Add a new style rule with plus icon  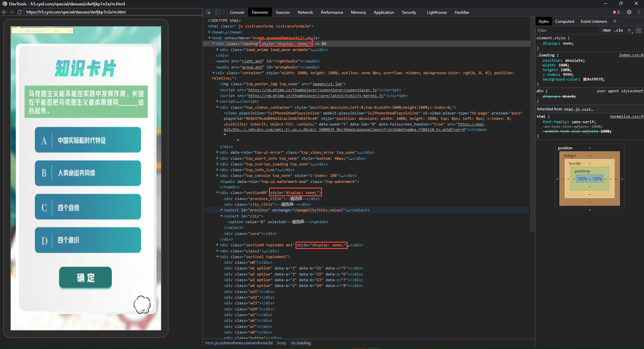click(x=630, y=30)
